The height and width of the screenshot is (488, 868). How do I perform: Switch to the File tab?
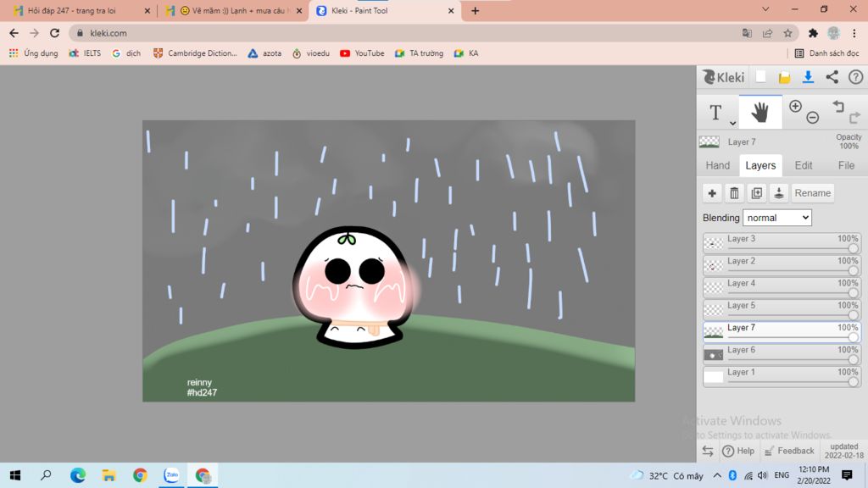coord(846,165)
